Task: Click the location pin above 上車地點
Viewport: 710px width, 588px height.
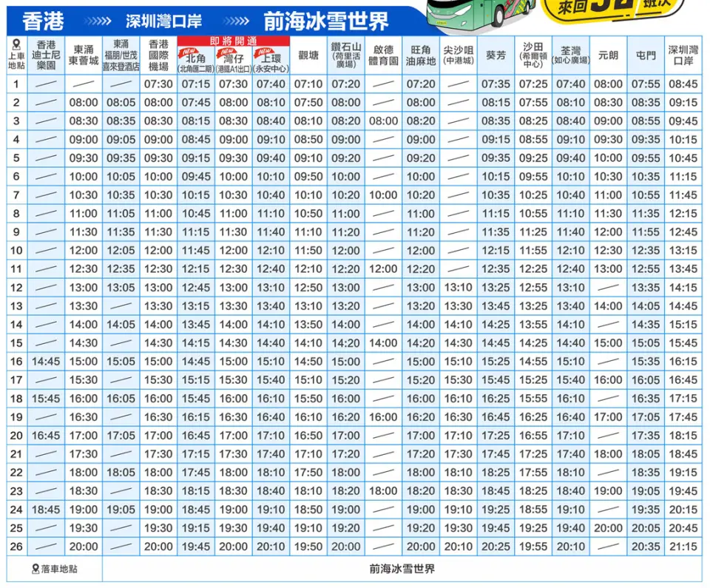Action: [x=16, y=44]
